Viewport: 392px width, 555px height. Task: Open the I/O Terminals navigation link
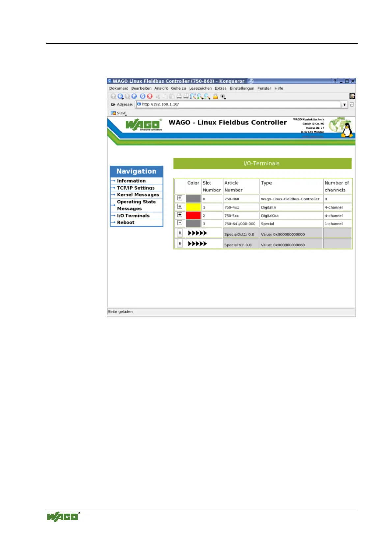click(x=133, y=216)
